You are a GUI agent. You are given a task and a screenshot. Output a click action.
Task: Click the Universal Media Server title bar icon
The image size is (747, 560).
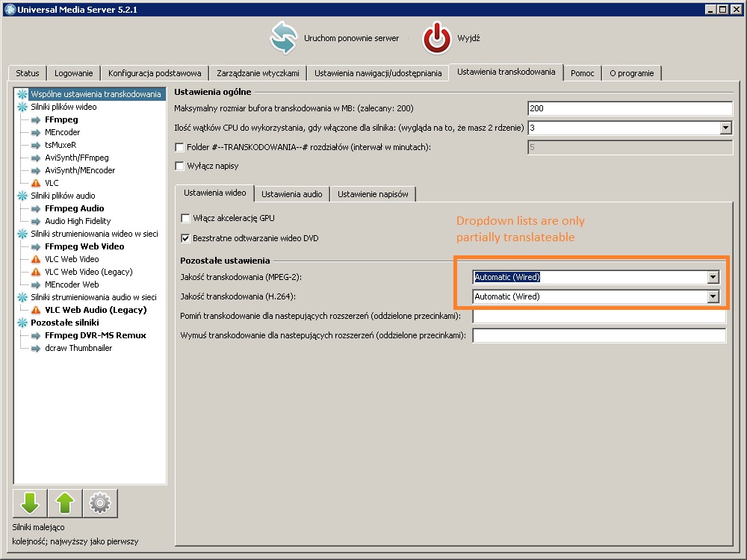(x=10, y=9)
